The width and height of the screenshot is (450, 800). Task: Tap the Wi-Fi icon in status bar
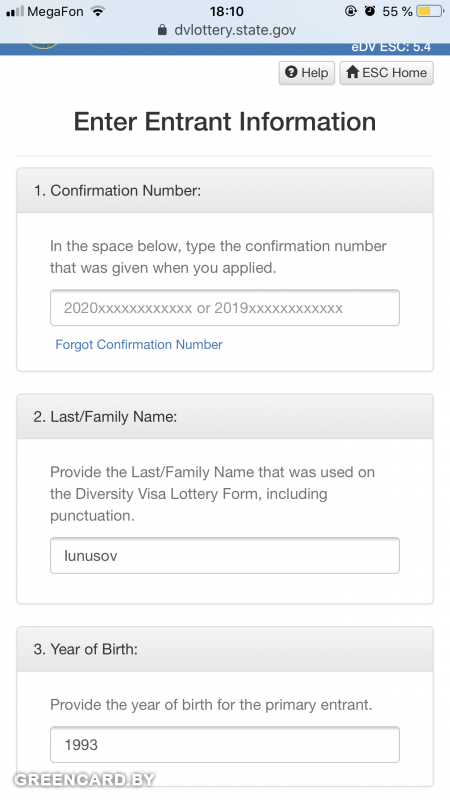[x=98, y=11]
